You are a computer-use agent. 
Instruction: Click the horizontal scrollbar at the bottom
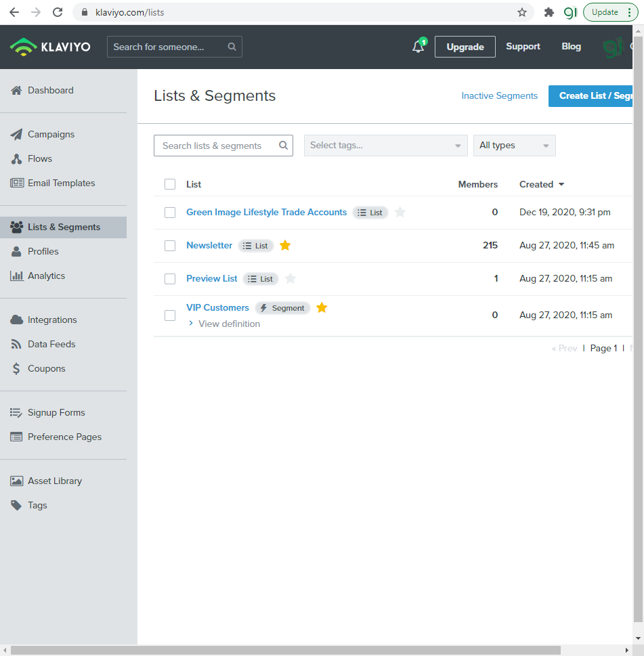[x=285, y=650]
